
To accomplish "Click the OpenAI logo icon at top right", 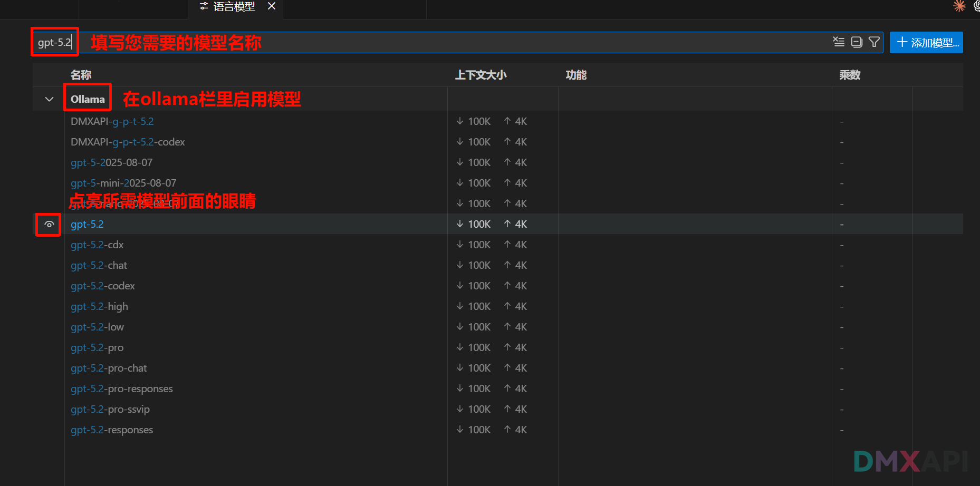I will tap(977, 6).
